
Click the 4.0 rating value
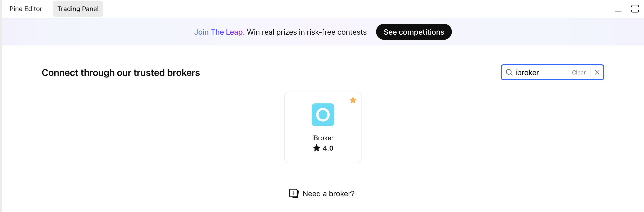tap(328, 148)
